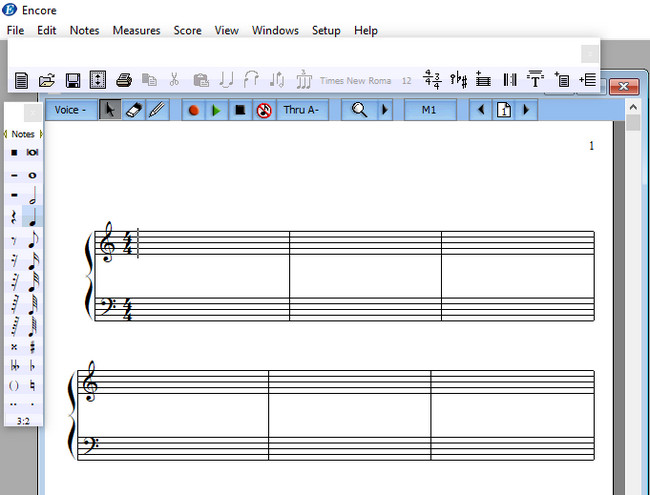Viewport: 650px width, 495px height.
Task: Click the grayed-out copy icon
Action: tap(149, 80)
